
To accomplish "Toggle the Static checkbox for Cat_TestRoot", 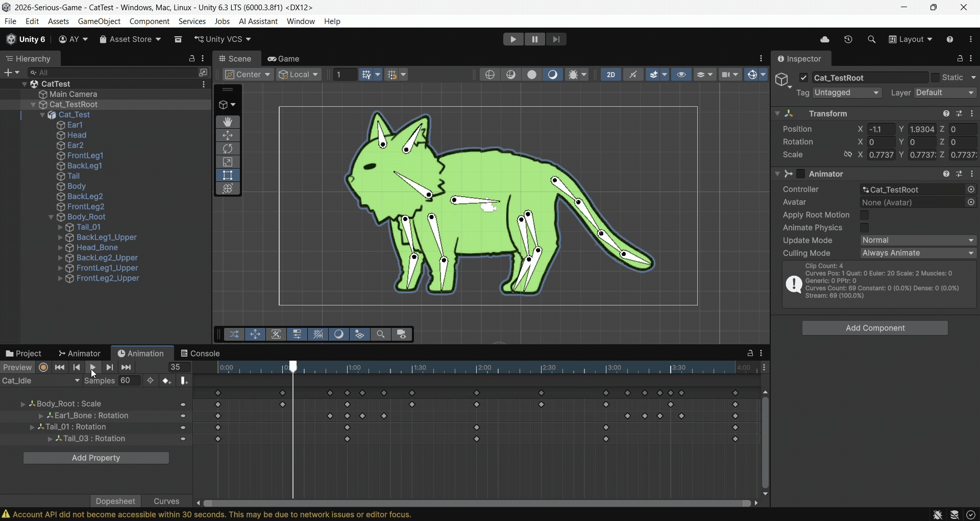I will pos(935,78).
